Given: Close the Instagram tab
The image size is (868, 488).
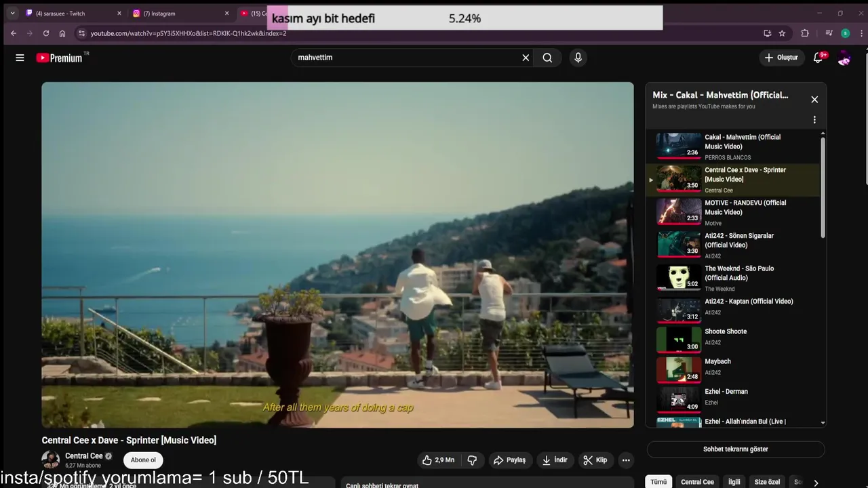Looking at the screenshot, I should [227, 13].
